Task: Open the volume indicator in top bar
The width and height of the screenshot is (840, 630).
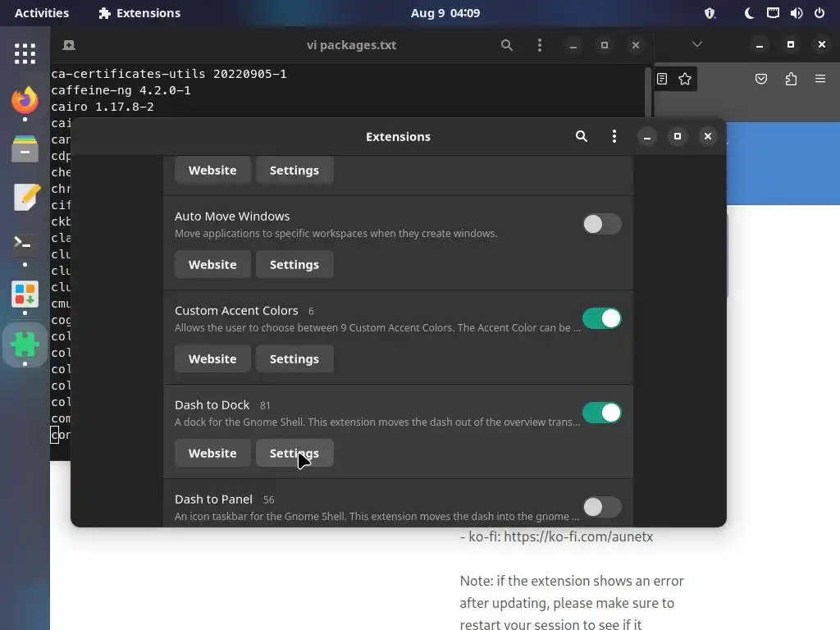Action: (796, 13)
